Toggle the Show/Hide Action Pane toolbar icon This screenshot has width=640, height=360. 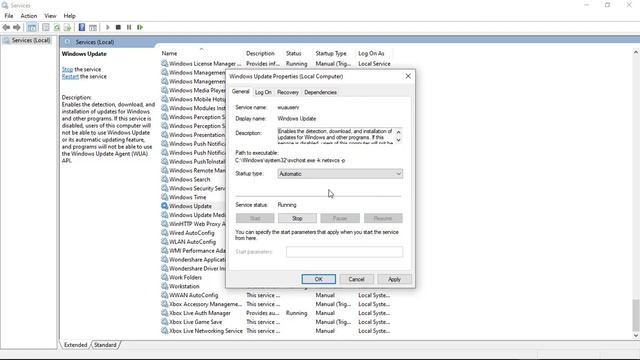click(93, 27)
